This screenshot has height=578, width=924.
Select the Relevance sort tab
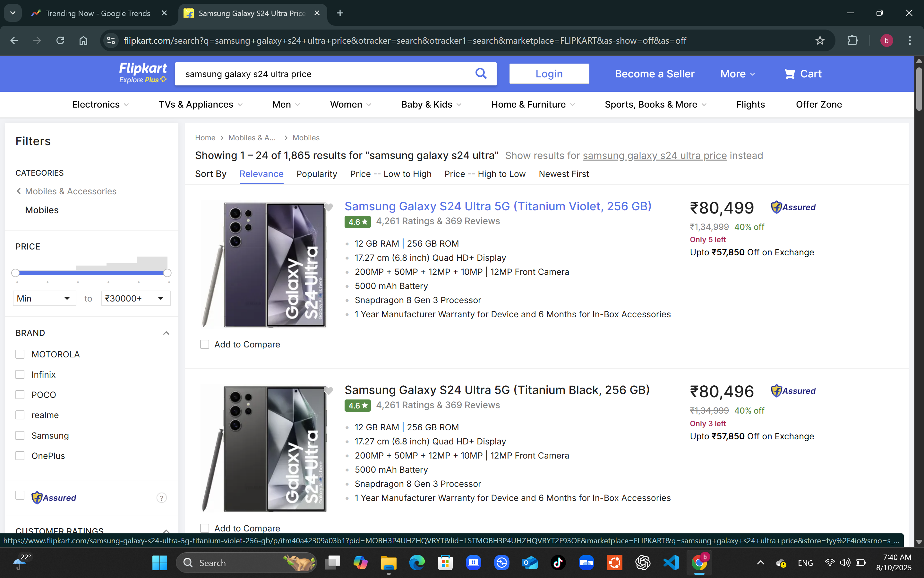pos(261,174)
